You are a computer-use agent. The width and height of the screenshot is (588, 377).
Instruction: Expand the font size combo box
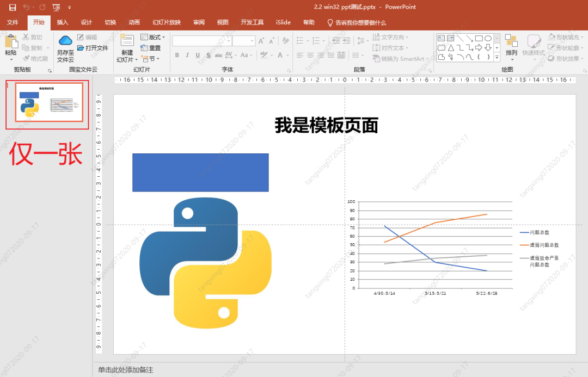click(x=252, y=41)
